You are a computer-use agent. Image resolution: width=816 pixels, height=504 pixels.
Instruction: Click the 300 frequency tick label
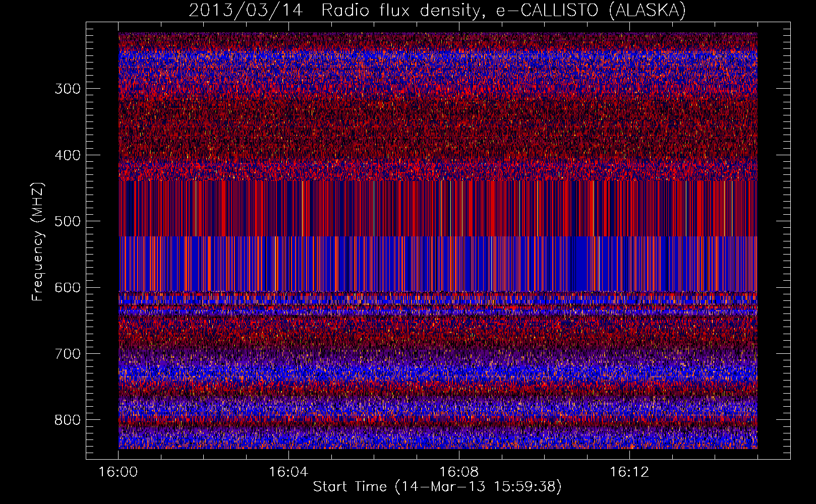click(68, 89)
